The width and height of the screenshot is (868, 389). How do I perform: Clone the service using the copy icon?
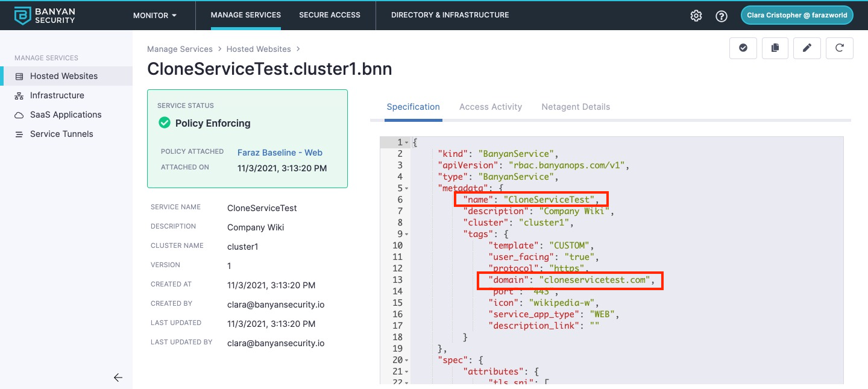(x=775, y=48)
